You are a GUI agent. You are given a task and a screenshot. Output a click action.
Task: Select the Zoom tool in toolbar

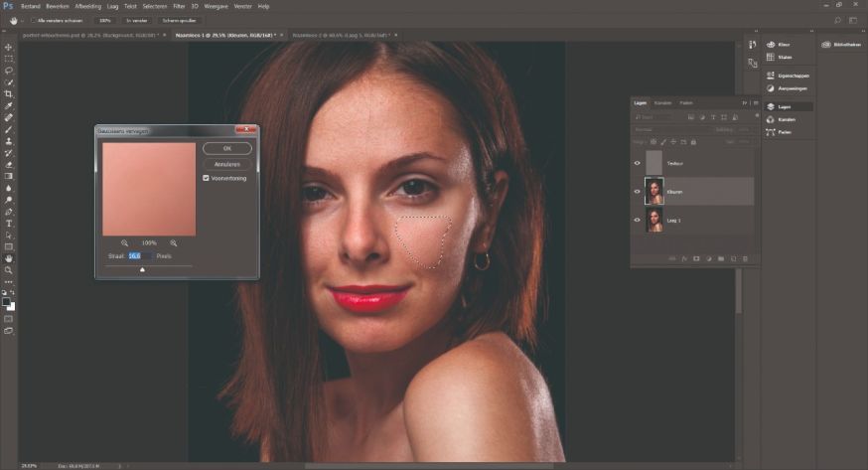[9, 269]
